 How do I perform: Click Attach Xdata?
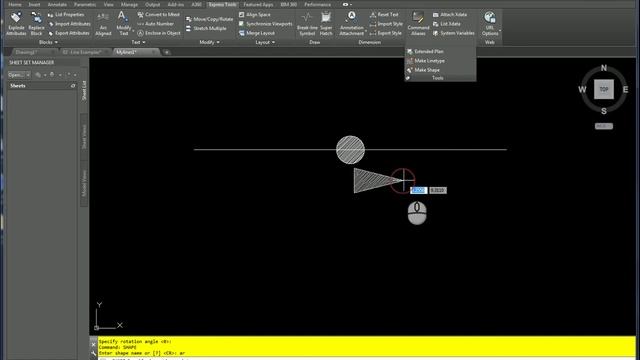pyautogui.click(x=450, y=14)
